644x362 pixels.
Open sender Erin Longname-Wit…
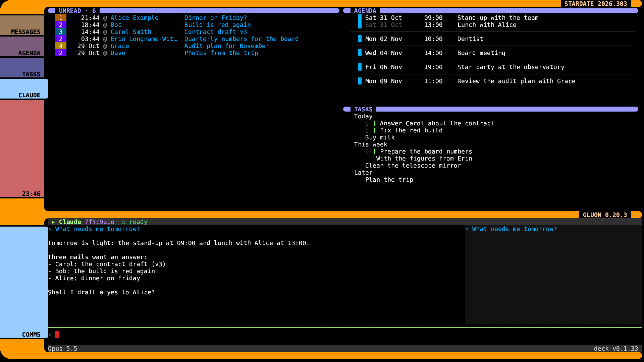[x=144, y=39]
